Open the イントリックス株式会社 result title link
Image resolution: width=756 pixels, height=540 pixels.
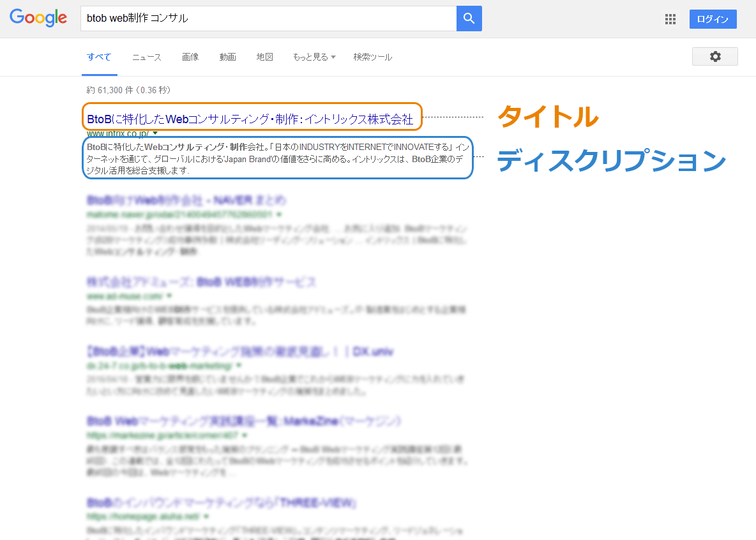coord(250,119)
